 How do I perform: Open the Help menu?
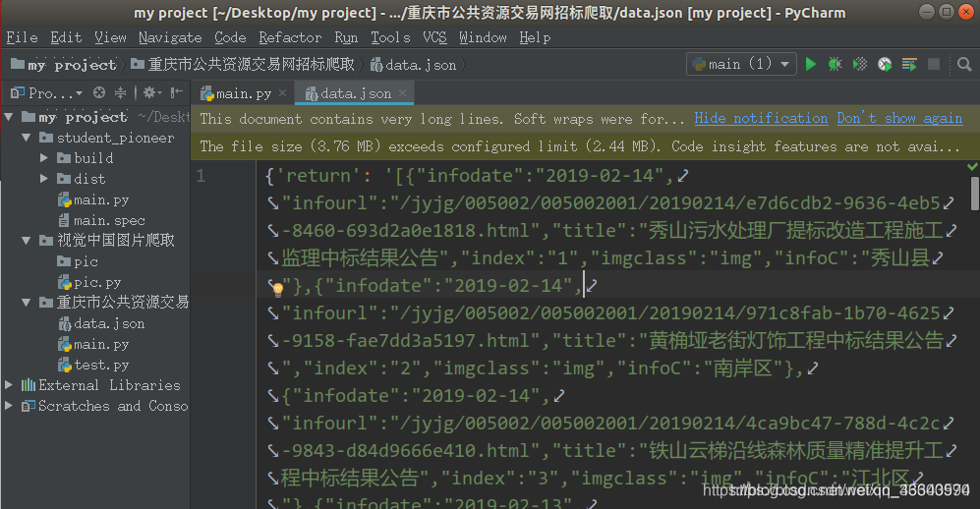535,37
